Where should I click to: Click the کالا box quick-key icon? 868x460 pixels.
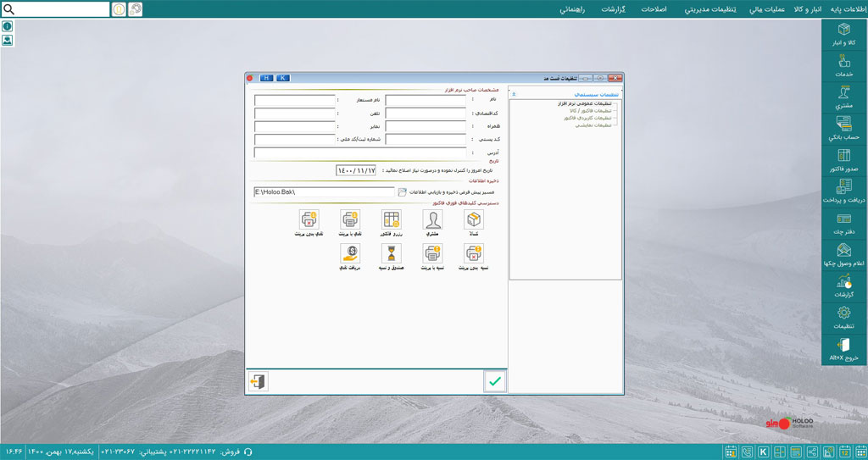473,219
